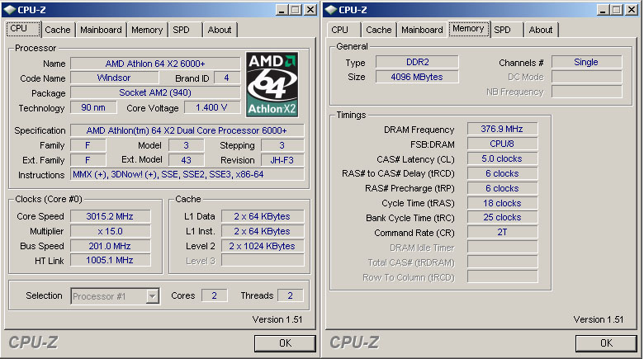
Task: Click the CPU-Z title icon in right window
Action: 330,9
